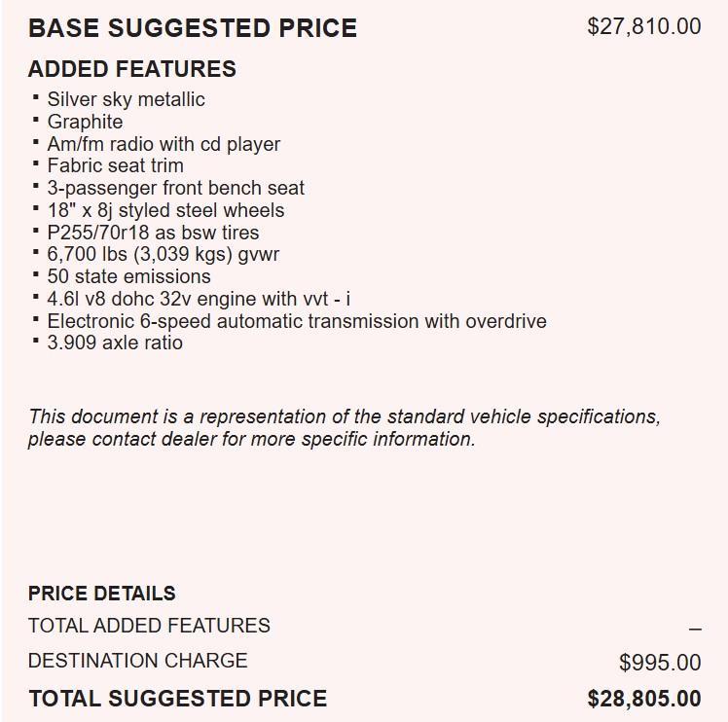Screen dimensions: 728x722
Task: Select the PRICE DETAILS heading
Action: 102,594
